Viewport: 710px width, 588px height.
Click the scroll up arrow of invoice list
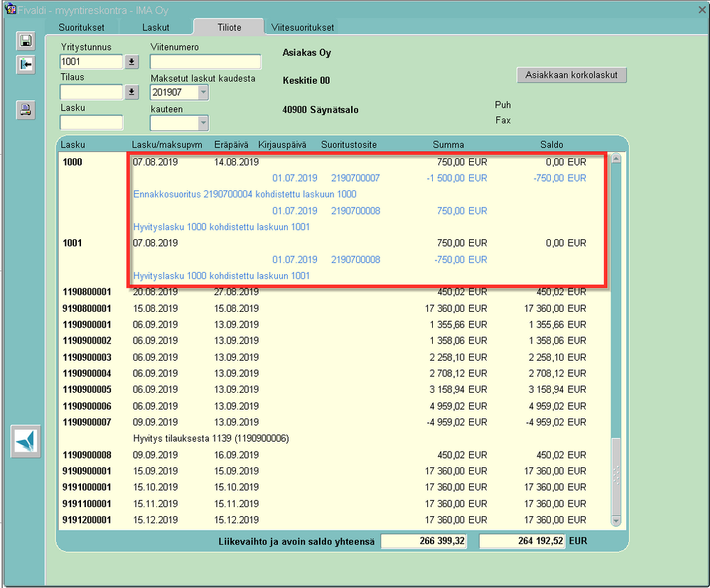[616, 159]
